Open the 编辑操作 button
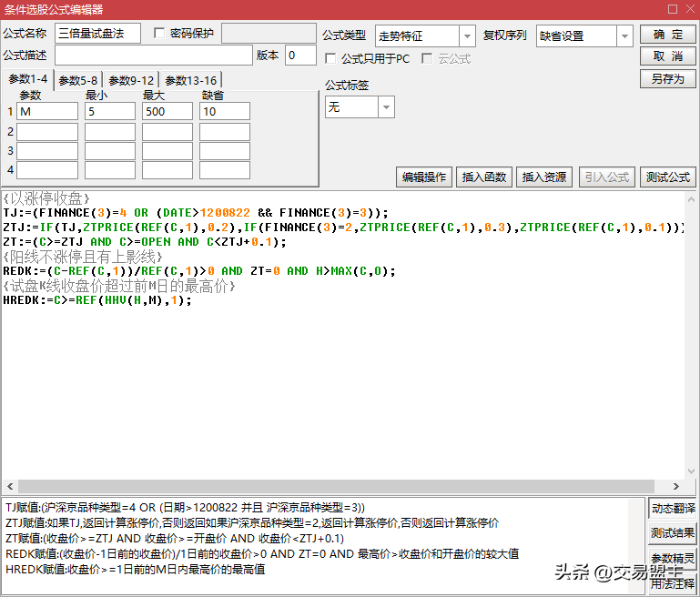Viewport: 700px width, 597px height. point(423,177)
